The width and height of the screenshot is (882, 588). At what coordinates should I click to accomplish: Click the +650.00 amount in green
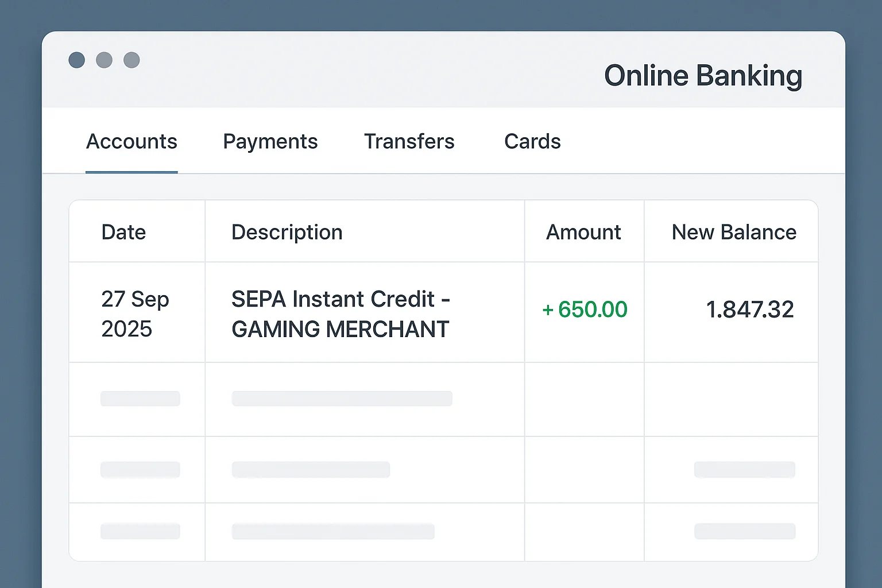585,310
